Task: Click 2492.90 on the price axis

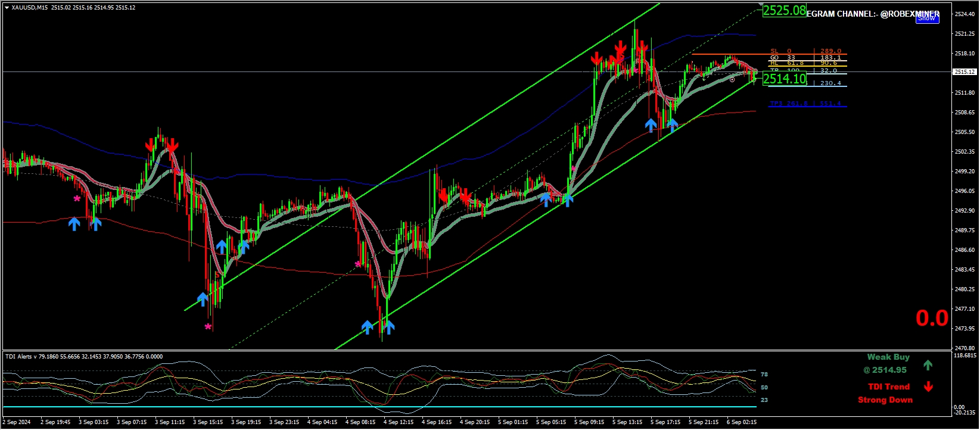Action: [x=965, y=211]
